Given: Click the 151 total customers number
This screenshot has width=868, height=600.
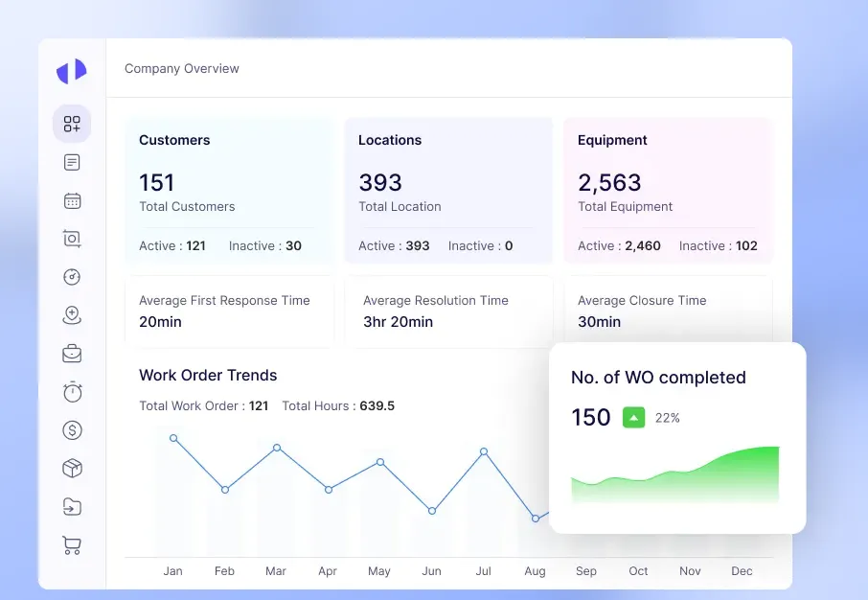Looking at the screenshot, I should (157, 183).
